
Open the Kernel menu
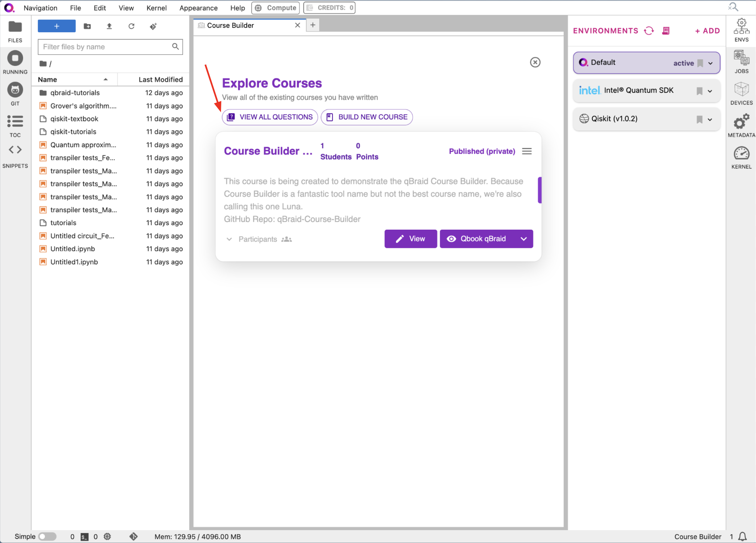(156, 7)
